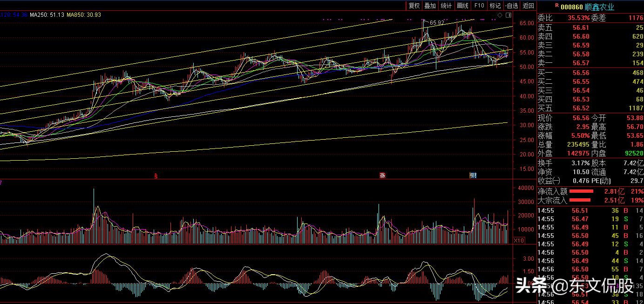
Task: Click the red S marker under the chart
Action: (156, 176)
